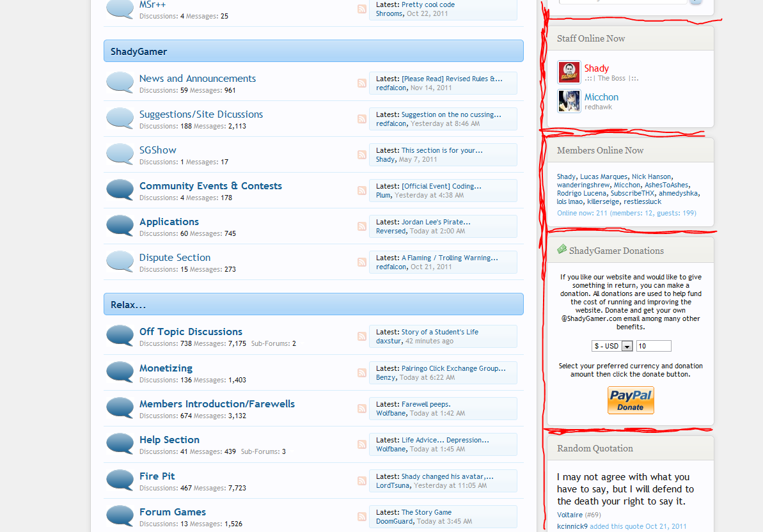Click the RSS feed icon for News and Announcements
The image size is (763, 532).
362,83
